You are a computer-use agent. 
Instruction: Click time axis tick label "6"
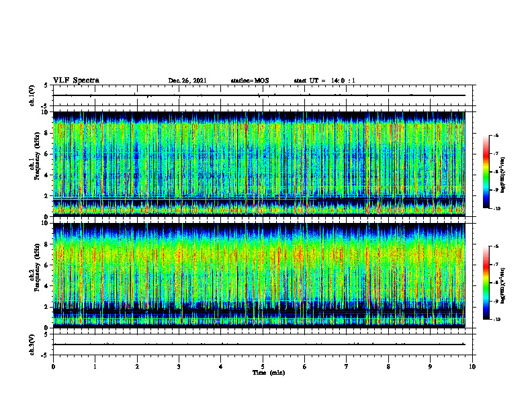[x=305, y=367]
